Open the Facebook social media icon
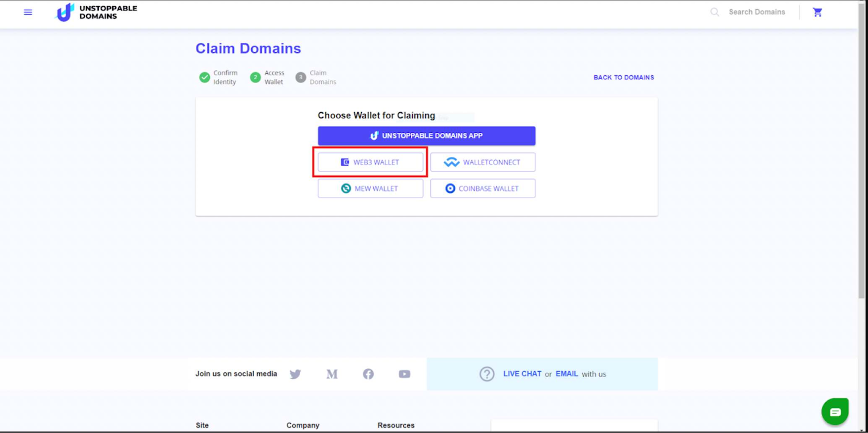868x433 pixels. (x=368, y=374)
